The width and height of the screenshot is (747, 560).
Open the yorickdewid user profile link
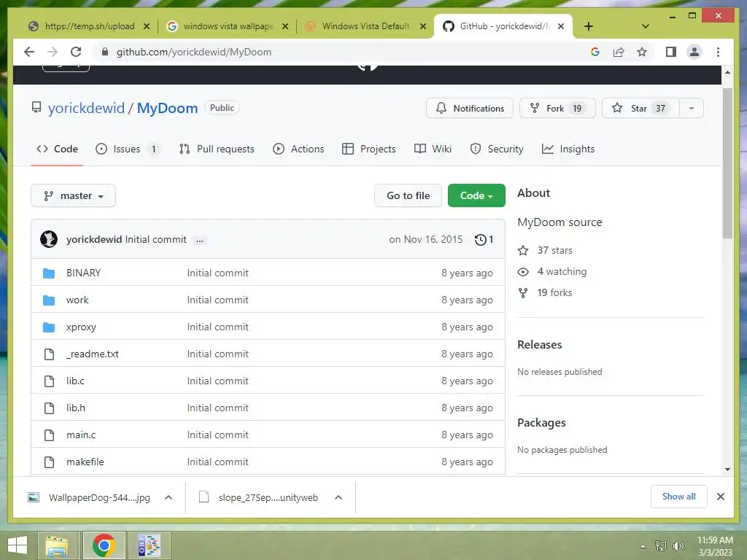click(x=86, y=108)
